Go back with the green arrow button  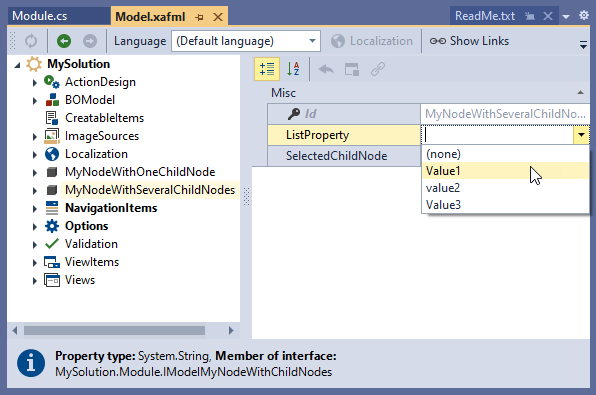[64, 41]
